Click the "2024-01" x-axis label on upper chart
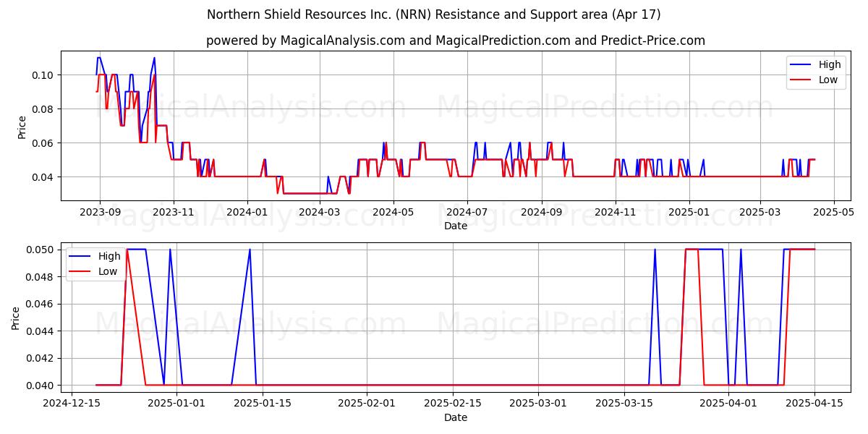Screen dimensions: 868x434 click(247, 212)
